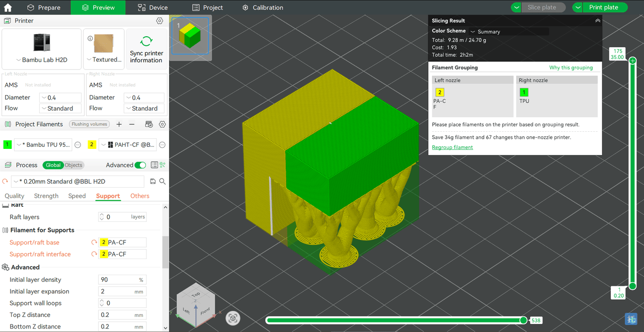This screenshot has width=644, height=332.
Task: Click the bottom-right assistant icon
Action: click(631, 318)
